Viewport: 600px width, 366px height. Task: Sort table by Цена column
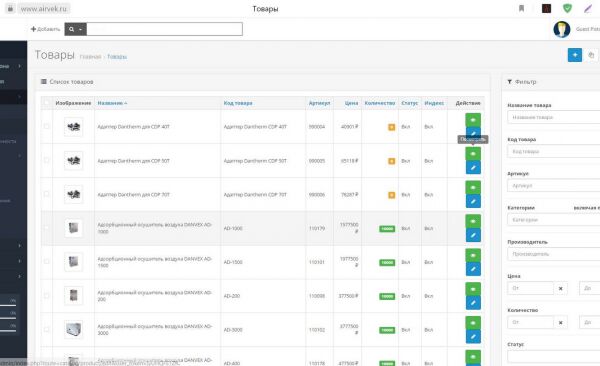tap(351, 103)
